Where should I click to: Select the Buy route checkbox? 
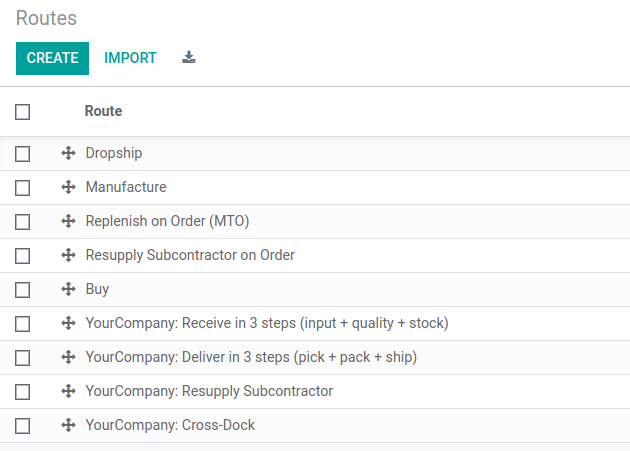(23, 290)
